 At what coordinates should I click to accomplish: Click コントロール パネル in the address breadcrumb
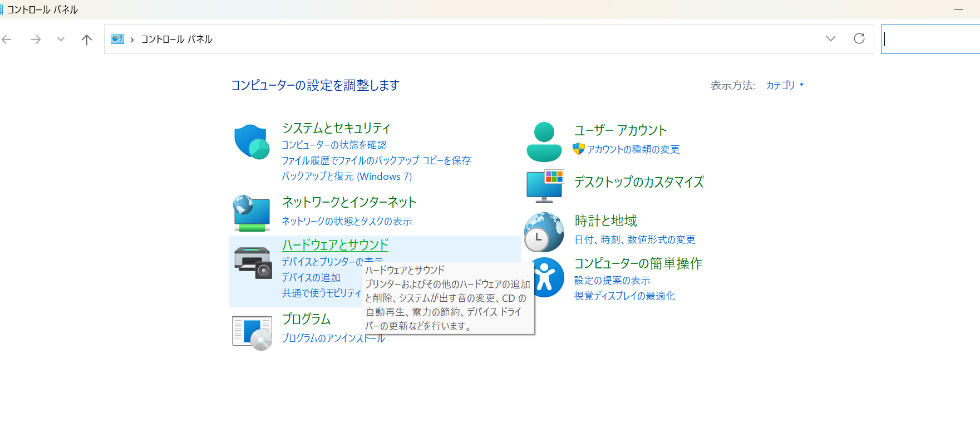click(x=176, y=39)
